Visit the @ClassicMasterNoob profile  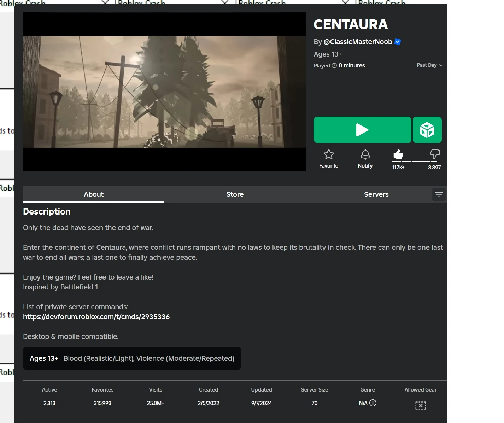click(x=358, y=41)
